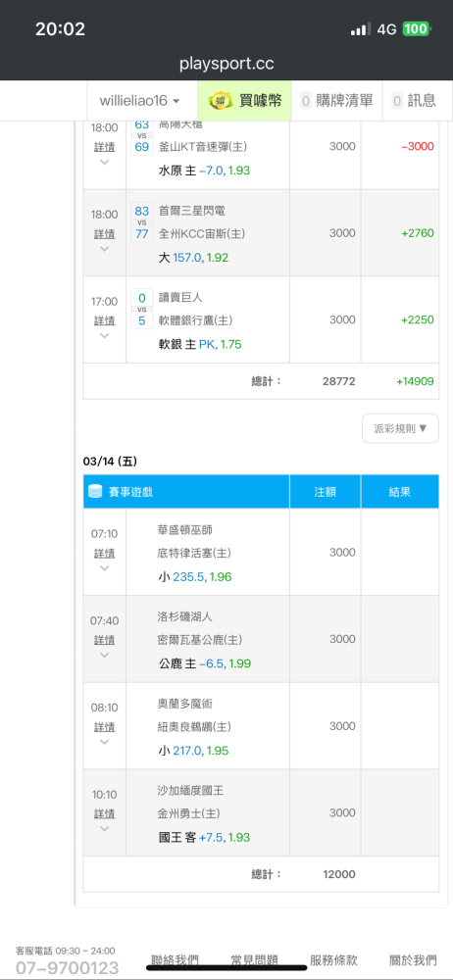Select the 注額 column header
The height and width of the screenshot is (980, 453).
[x=326, y=492]
